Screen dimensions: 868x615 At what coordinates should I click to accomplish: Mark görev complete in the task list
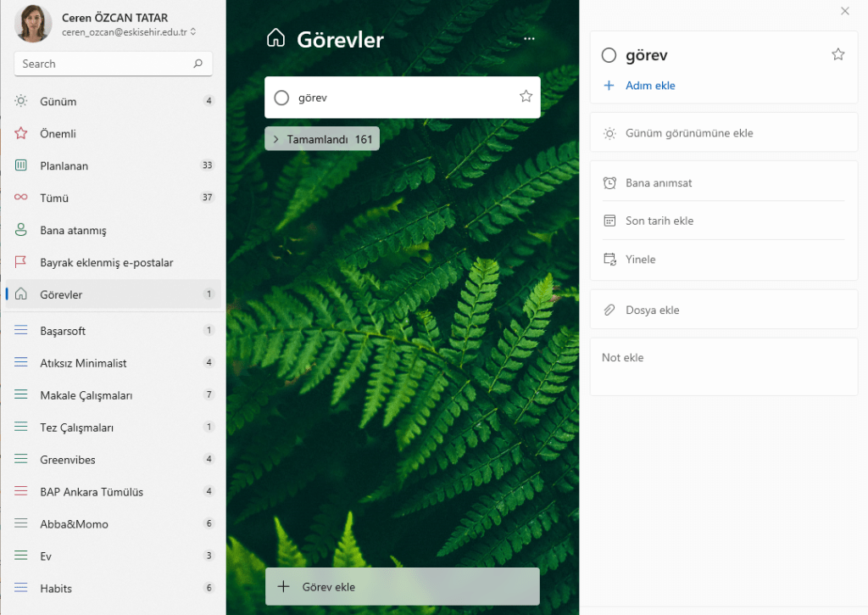(x=282, y=98)
